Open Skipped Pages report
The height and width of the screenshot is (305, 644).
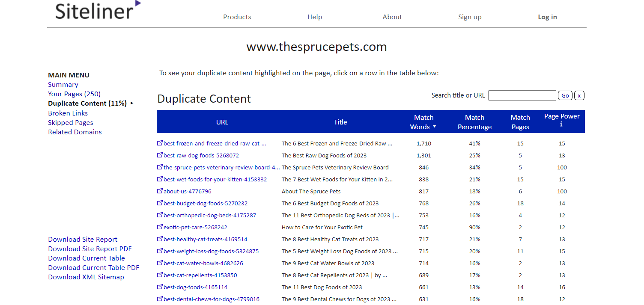pyautogui.click(x=71, y=123)
